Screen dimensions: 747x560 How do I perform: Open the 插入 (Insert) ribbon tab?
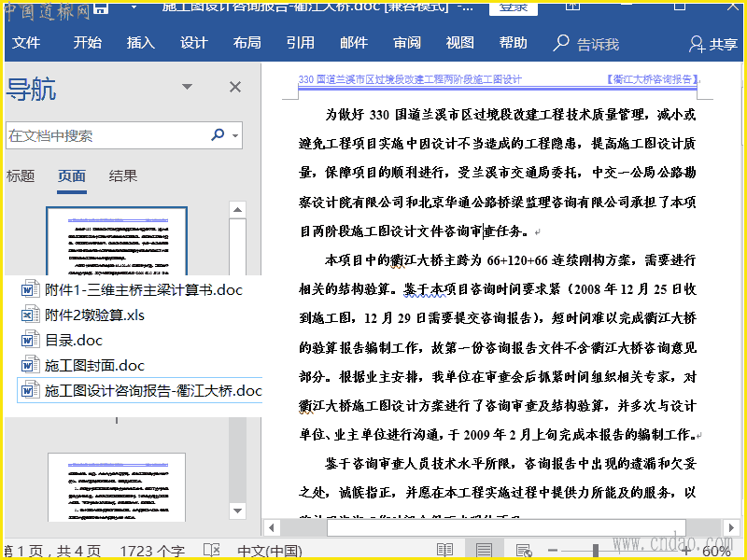[140, 43]
